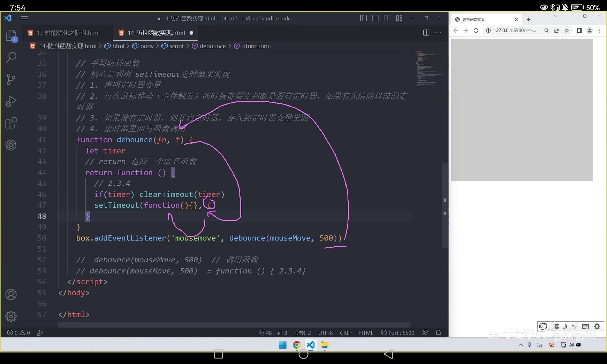This screenshot has height=364, width=607.
Task: Toggle the secondary side bar layout icon
Action: 387,18
